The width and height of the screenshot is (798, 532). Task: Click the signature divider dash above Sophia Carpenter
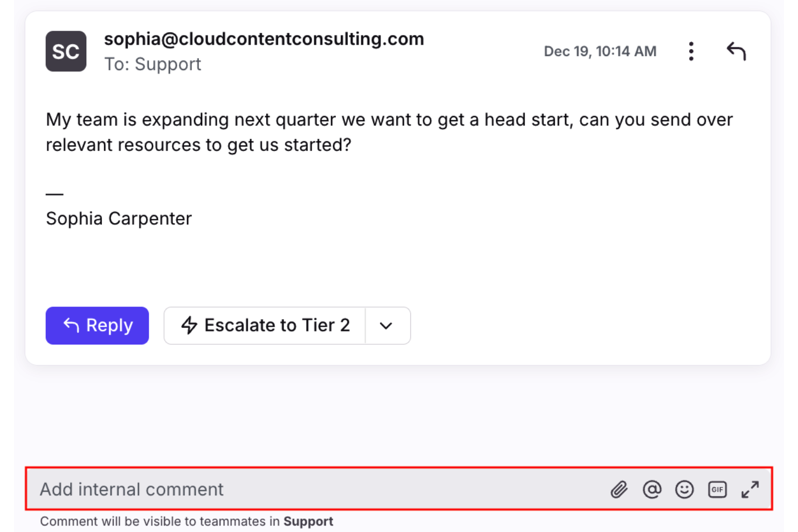click(x=54, y=194)
